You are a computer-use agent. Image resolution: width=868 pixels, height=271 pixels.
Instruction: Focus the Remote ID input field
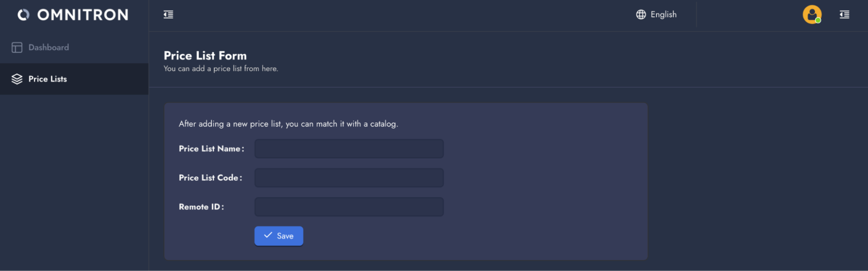[x=349, y=207]
